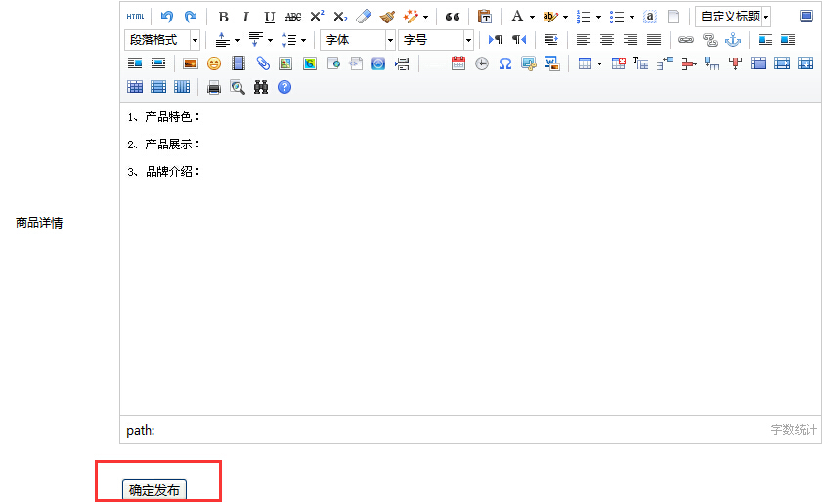The height and width of the screenshot is (504, 829).
Task: Click the eraser clear-formatting icon
Action: pyautogui.click(x=365, y=17)
